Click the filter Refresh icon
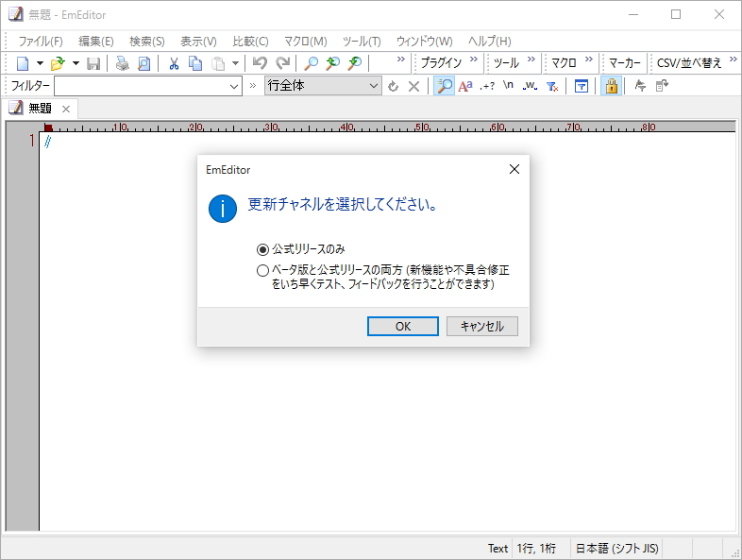The width and height of the screenshot is (742, 560). point(393,86)
